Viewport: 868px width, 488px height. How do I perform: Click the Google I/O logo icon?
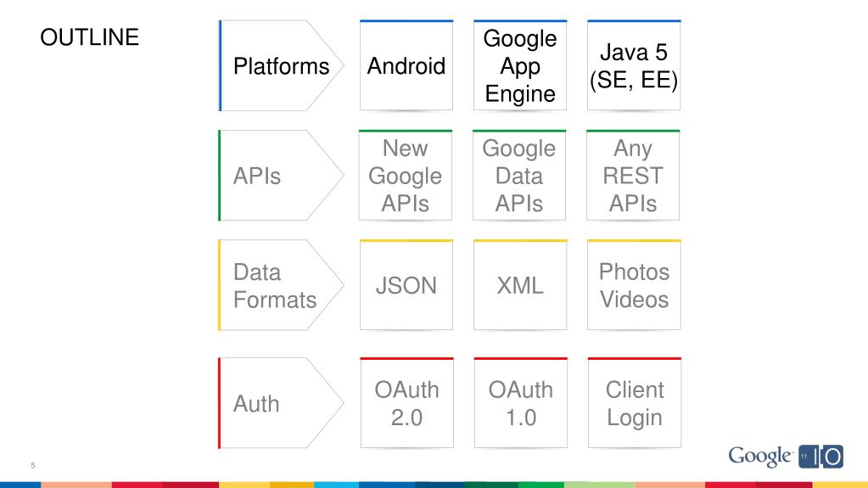pyautogui.click(x=821, y=457)
